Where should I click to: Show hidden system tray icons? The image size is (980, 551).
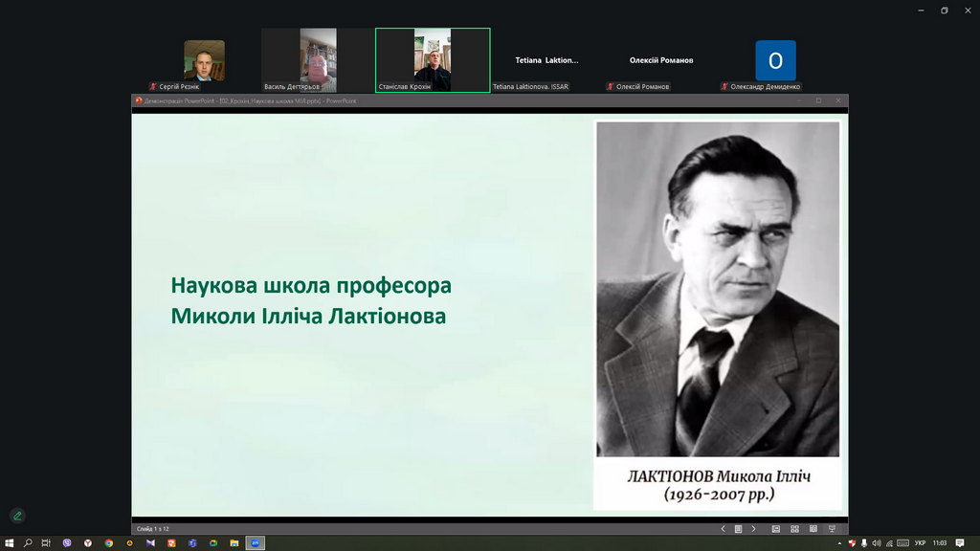click(x=839, y=542)
